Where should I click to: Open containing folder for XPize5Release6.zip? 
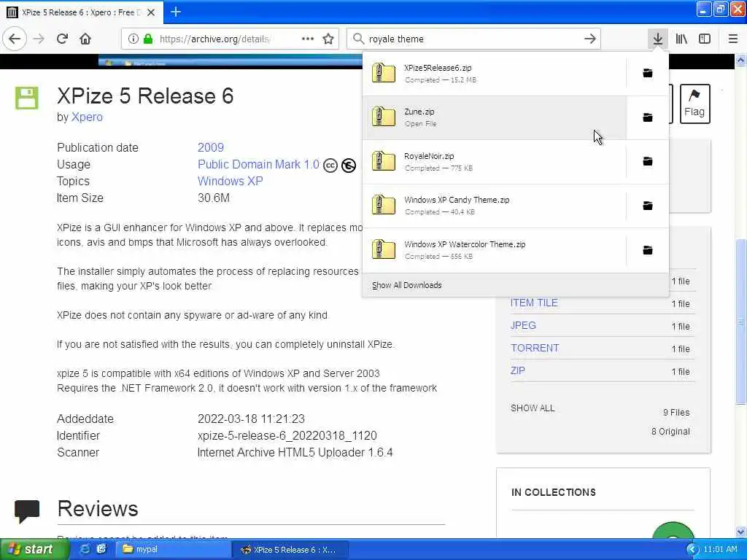coord(648,73)
